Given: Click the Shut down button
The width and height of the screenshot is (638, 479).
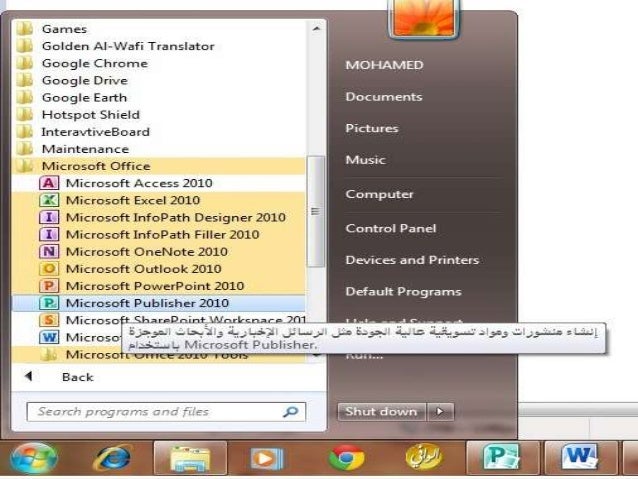Looking at the screenshot, I should [382, 412].
